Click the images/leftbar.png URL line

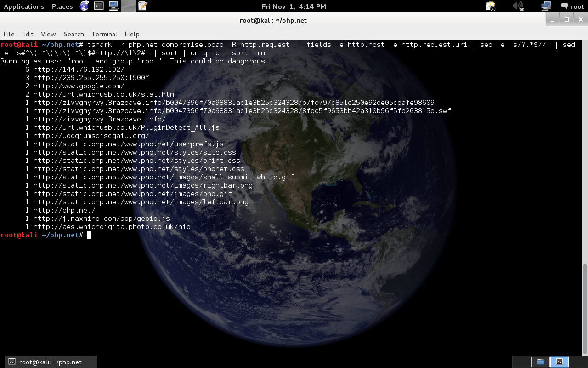pos(141,202)
